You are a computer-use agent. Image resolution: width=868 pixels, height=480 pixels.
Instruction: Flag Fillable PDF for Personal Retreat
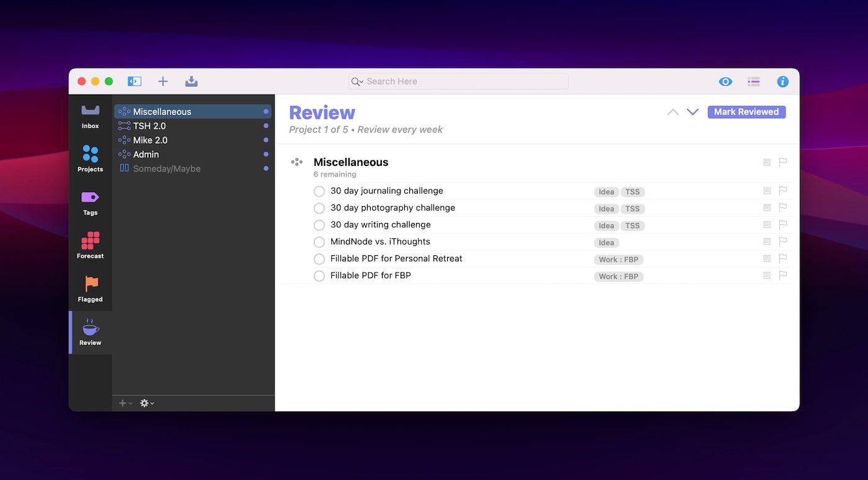click(x=783, y=258)
